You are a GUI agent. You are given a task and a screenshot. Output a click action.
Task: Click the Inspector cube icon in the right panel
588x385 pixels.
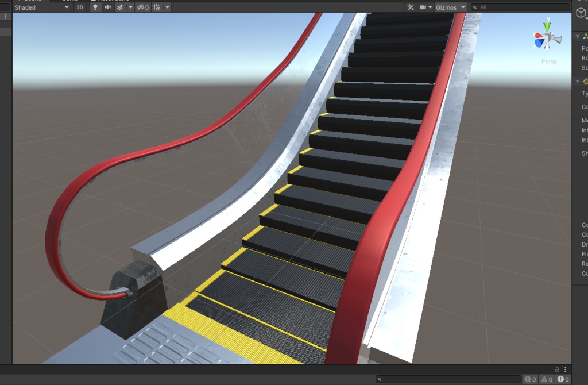tap(581, 13)
